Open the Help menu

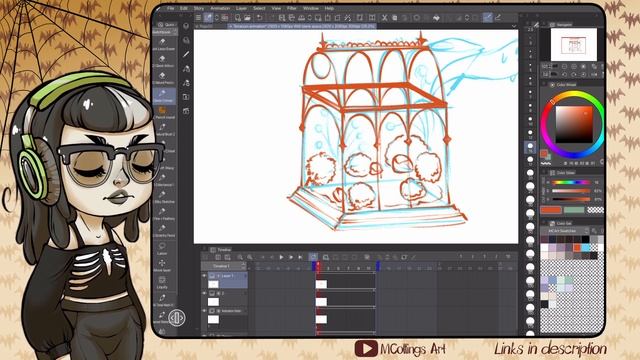click(x=329, y=8)
